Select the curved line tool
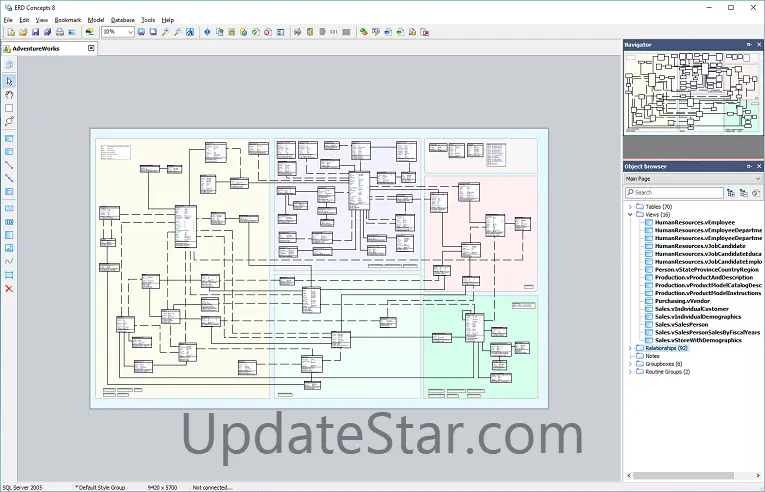Screen dimensions: 765x492 click(x=9, y=261)
